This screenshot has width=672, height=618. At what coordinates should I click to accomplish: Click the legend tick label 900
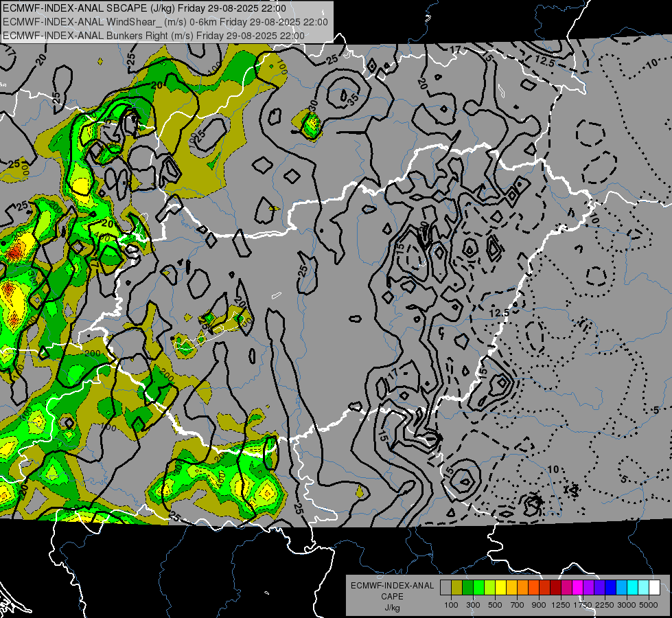point(539,605)
